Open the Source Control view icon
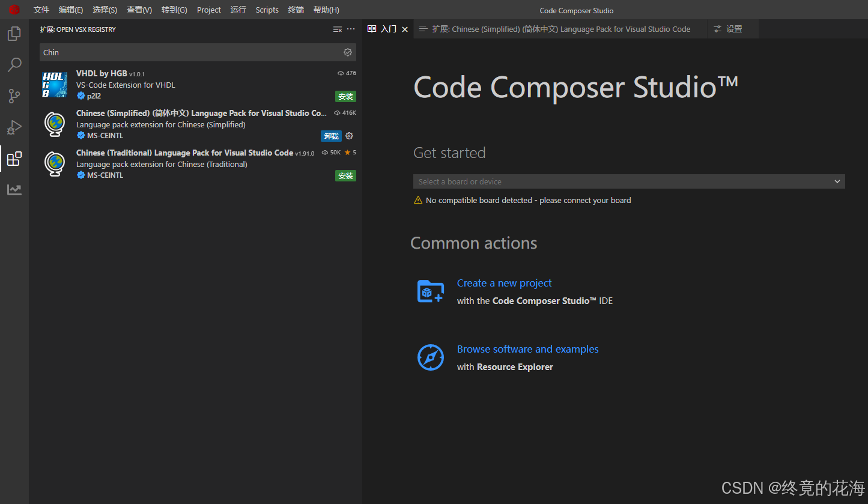 (x=14, y=96)
